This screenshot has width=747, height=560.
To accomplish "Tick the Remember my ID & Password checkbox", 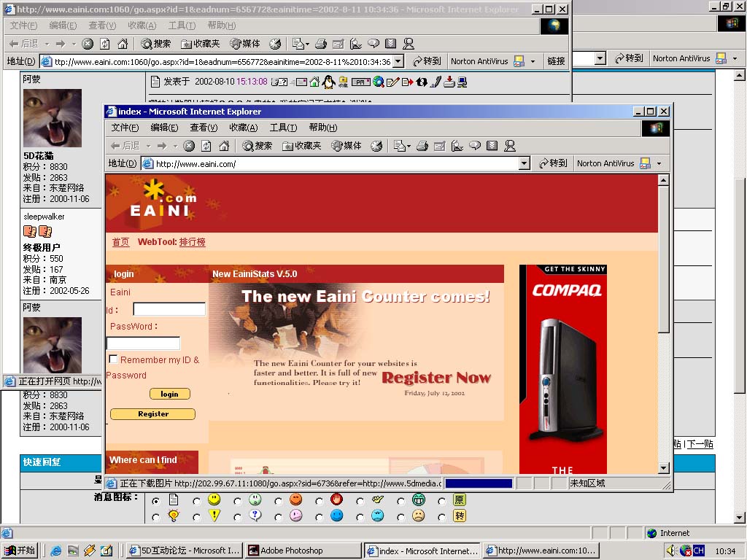I will pyautogui.click(x=113, y=359).
